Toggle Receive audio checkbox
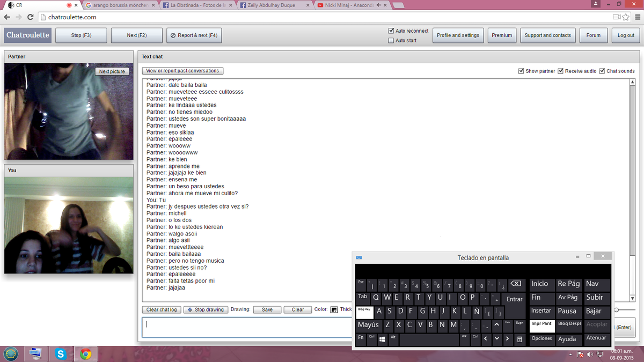Screen dimensions: 644x362 pos(561,71)
